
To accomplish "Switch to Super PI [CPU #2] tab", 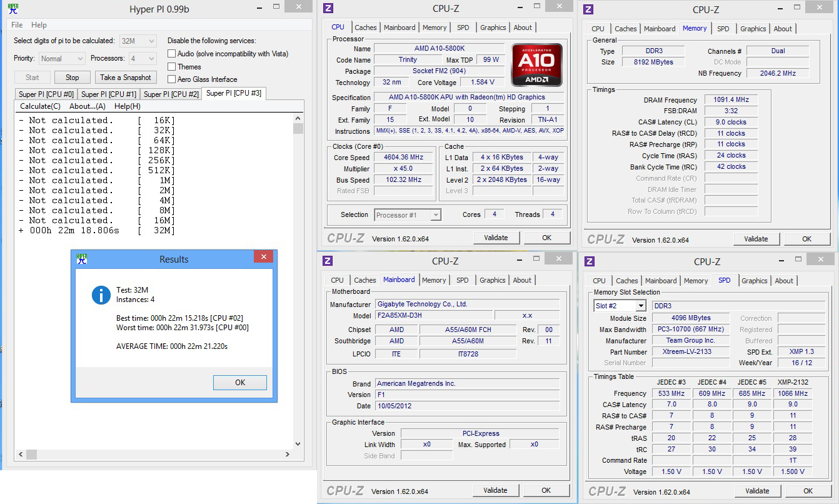I will pyautogui.click(x=171, y=94).
